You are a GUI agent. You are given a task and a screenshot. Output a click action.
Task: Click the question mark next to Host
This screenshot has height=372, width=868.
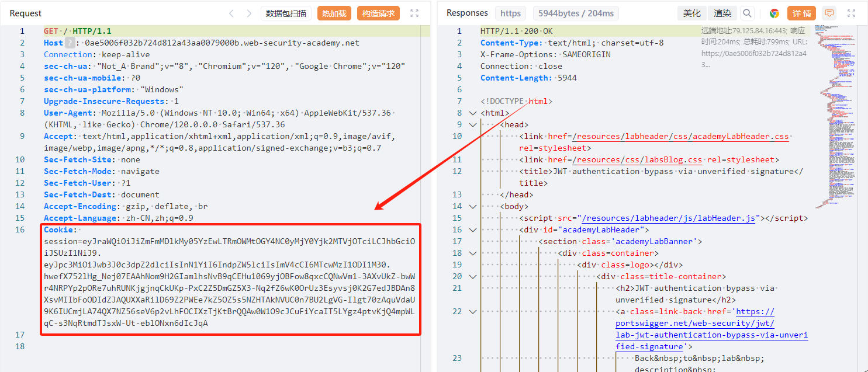tap(70, 43)
